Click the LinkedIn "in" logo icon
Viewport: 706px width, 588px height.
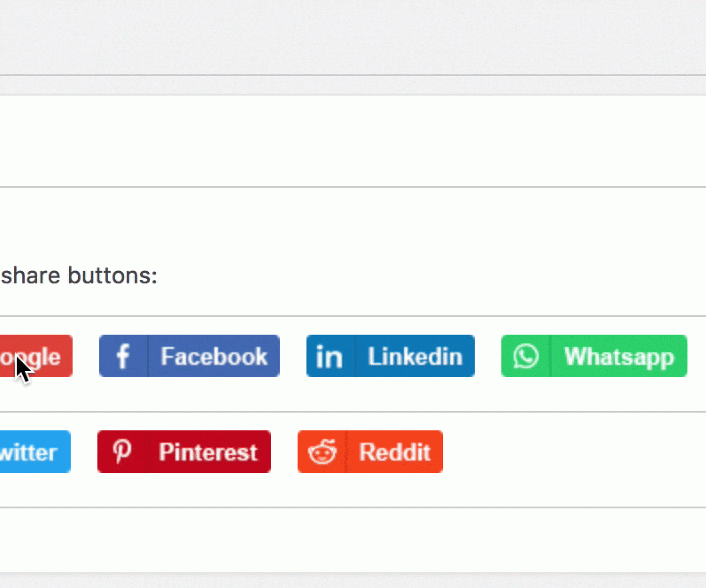pos(329,356)
